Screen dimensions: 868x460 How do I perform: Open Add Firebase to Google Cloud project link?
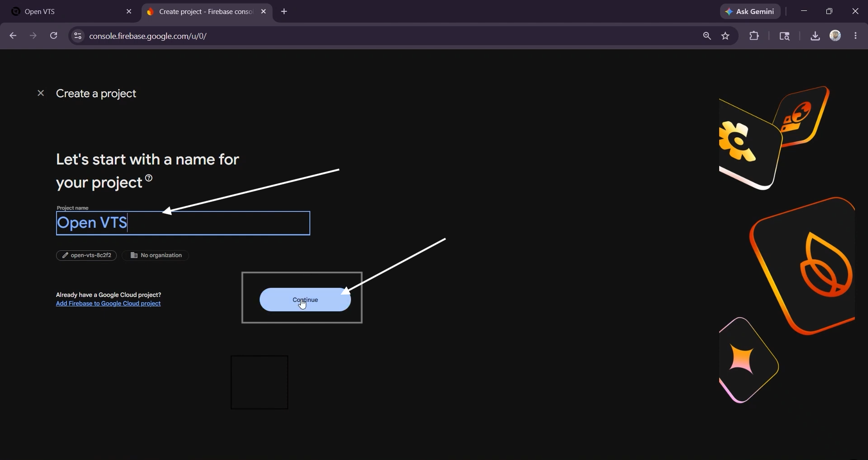pos(108,304)
